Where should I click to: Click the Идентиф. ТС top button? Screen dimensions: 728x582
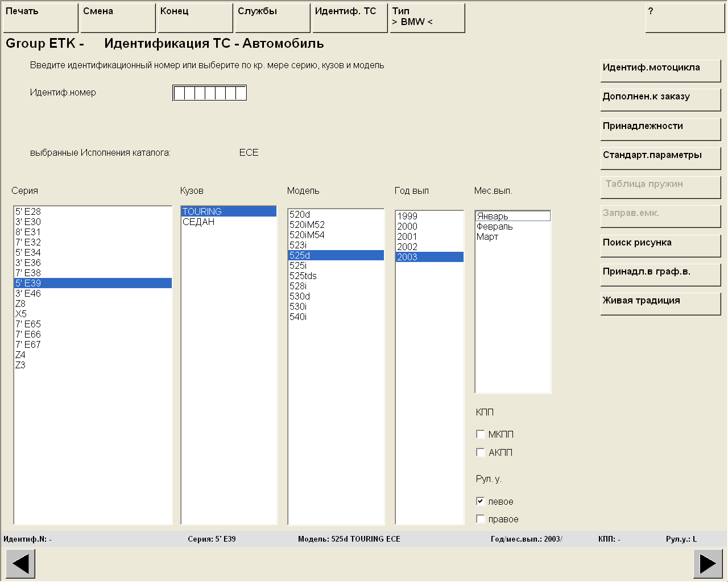pyautogui.click(x=350, y=18)
